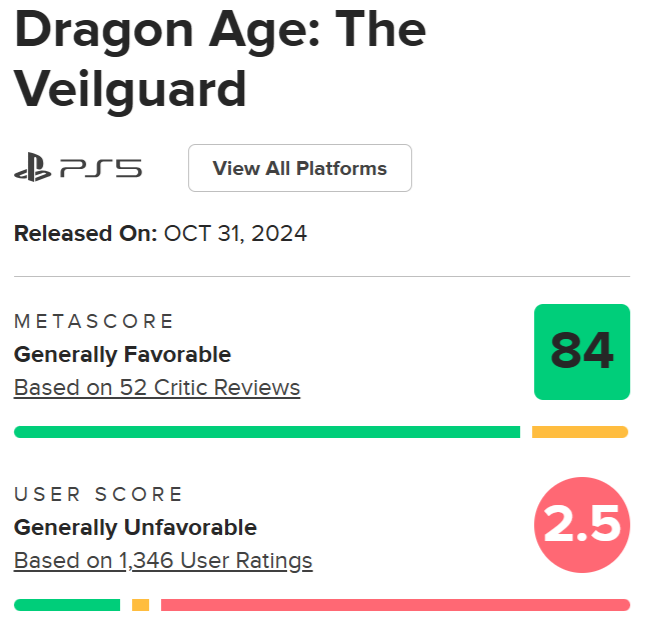Open the 1,346 User Ratings link
This screenshot has width=645, height=638.
[163, 561]
